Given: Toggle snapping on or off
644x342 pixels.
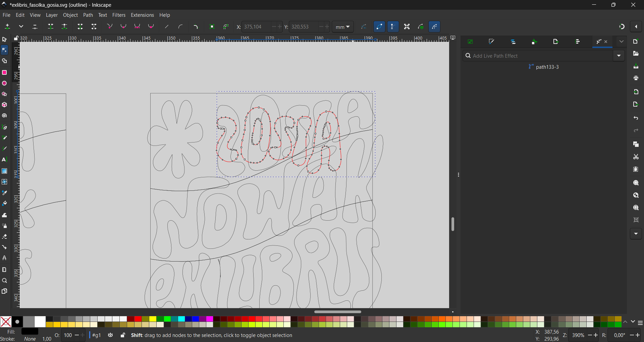Looking at the screenshot, I should [622, 27].
